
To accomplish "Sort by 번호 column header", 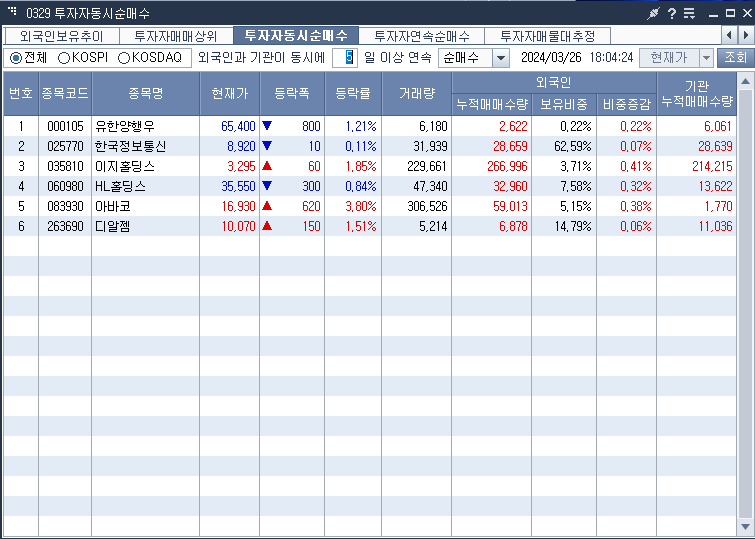I will click(x=21, y=93).
